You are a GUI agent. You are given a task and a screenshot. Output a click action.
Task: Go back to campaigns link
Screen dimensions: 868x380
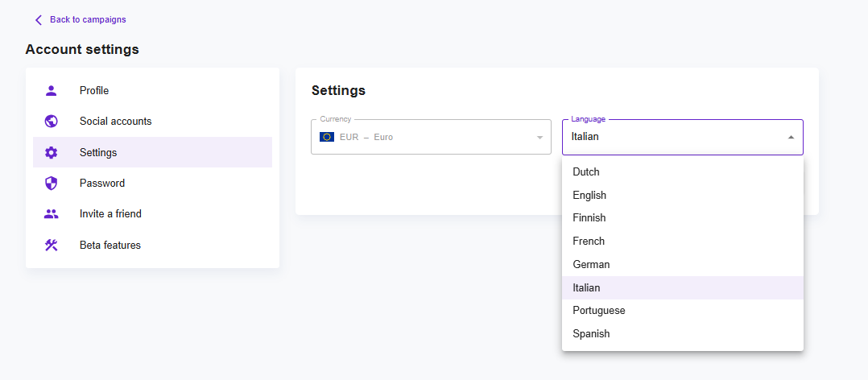pyautogui.click(x=87, y=20)
